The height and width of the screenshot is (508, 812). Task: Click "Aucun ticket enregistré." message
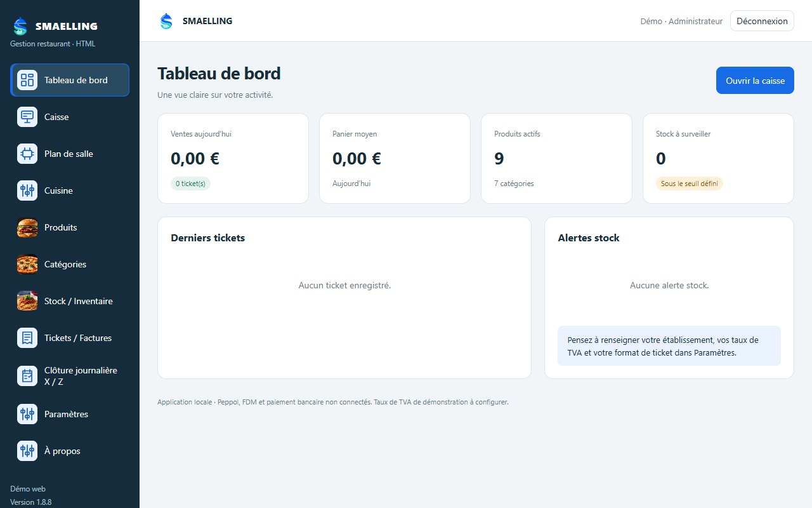(344, 285)
